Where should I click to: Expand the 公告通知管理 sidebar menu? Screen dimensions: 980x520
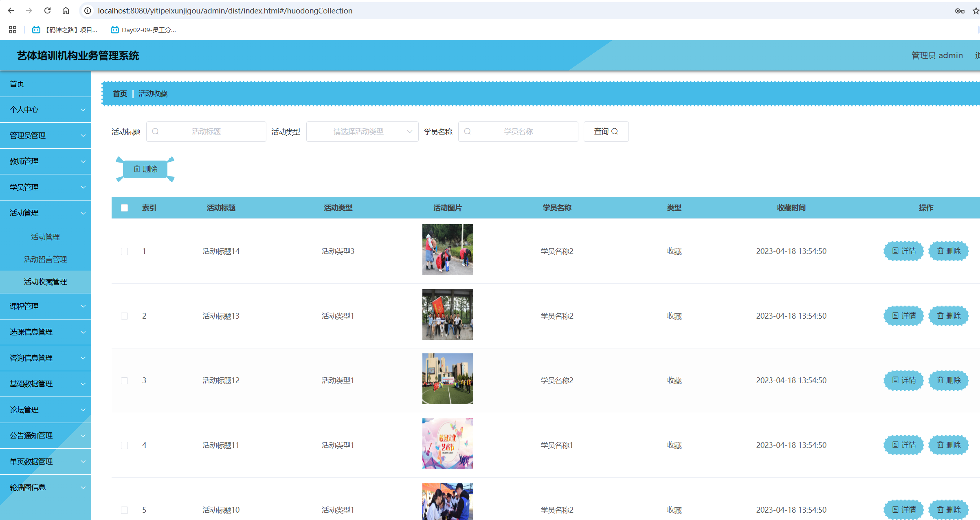[46, 436]
